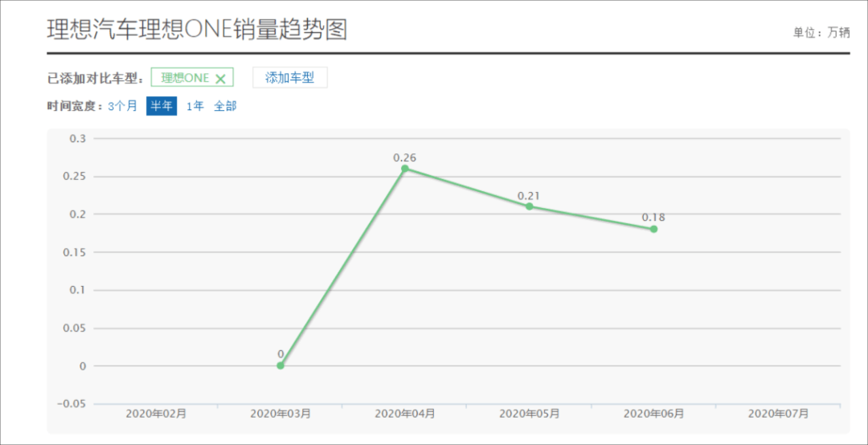Select the 3个月 time range
The height and width of the screenshot is (445, 868).
tap(122, 106)
